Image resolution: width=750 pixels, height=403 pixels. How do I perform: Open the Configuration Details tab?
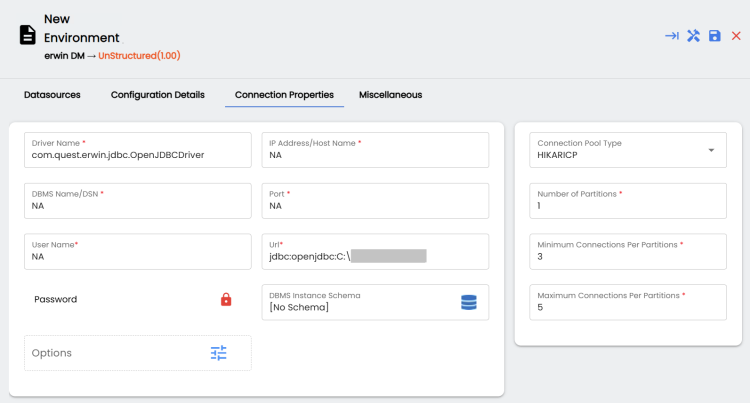pos(157,95)
